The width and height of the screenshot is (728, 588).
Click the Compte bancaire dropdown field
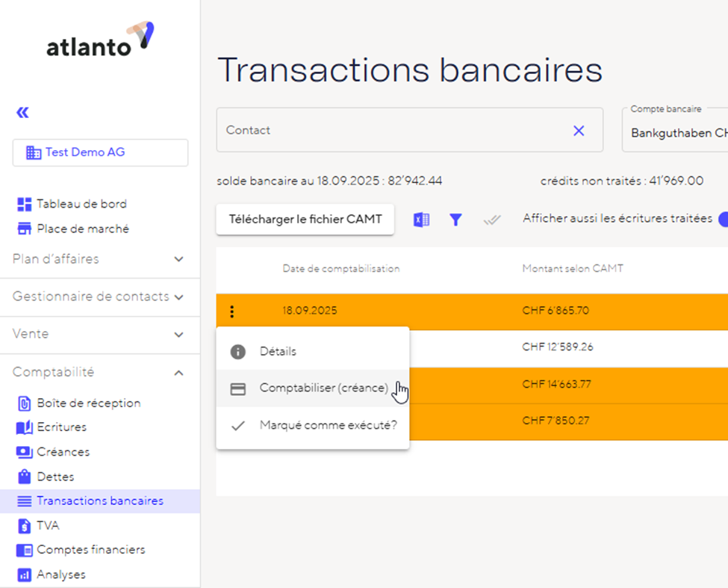pos(676,131)
